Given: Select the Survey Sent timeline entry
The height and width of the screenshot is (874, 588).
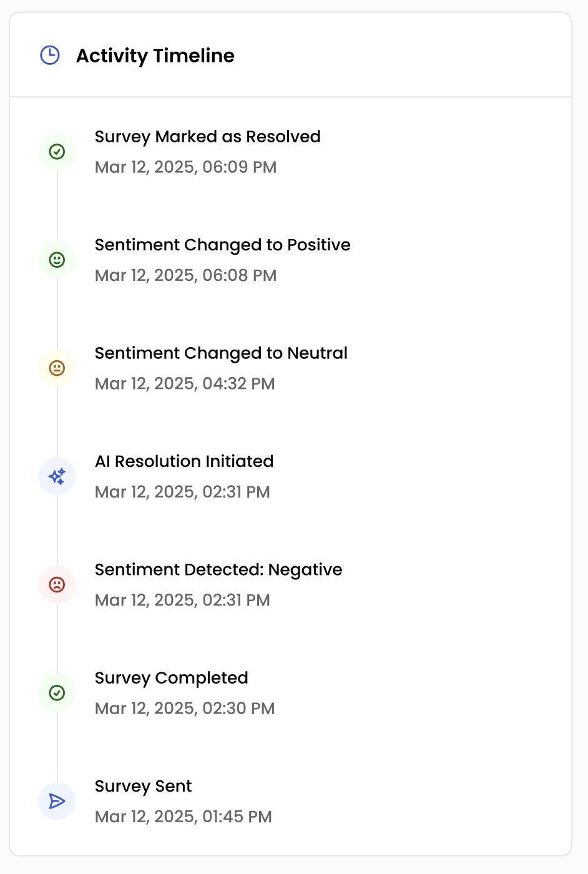Looking at the screenshot, I should pos(143,787).
